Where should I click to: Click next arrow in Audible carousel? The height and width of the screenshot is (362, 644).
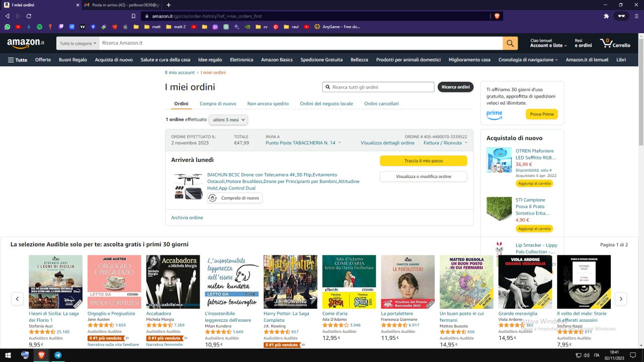(x=621, y=299)
